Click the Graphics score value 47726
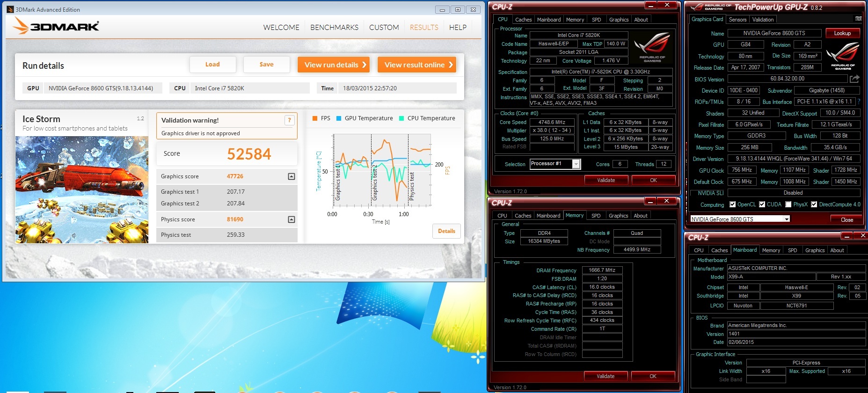Image resolution: width=868 pixels, height=393 pixels. pos(235,176)
